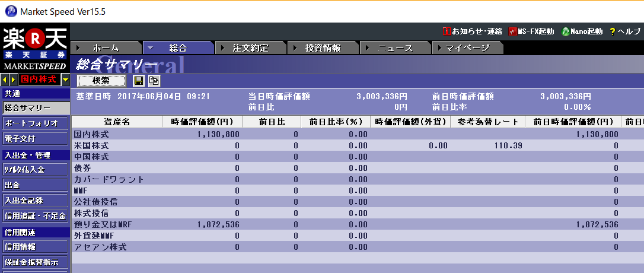644x273 pixels.
Task: Click the yellow right arrow above sidebar
Action: [x=12, y=80]
